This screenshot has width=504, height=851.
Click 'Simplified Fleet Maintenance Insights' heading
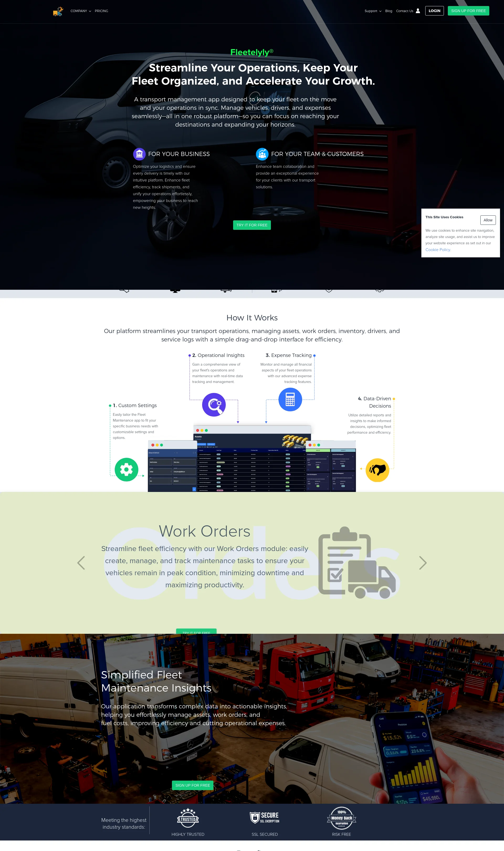(156, 681)
